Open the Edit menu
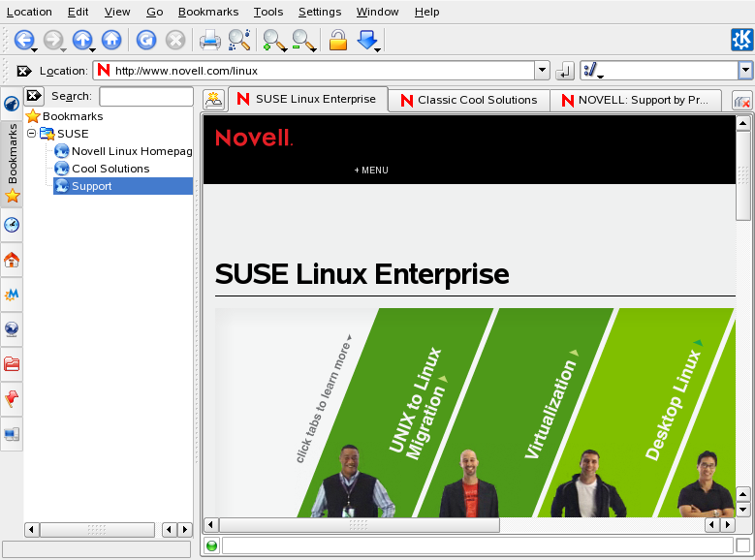This screenshot has width=755, height=560. [x=78, y=12]
